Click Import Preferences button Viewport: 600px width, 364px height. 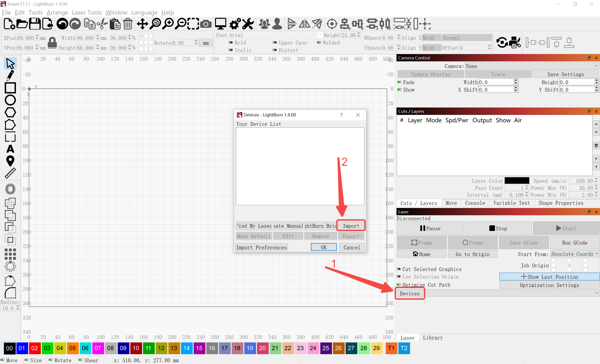pos(261,247)
